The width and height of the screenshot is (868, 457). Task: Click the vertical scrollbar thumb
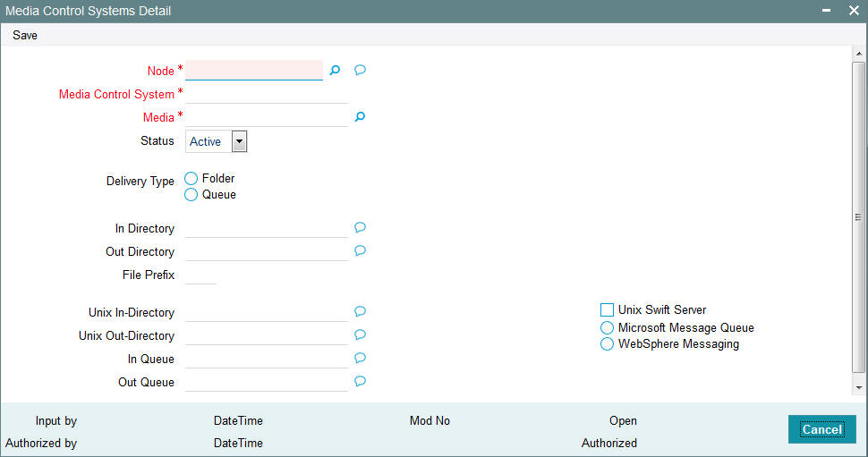tap(858, 217)
